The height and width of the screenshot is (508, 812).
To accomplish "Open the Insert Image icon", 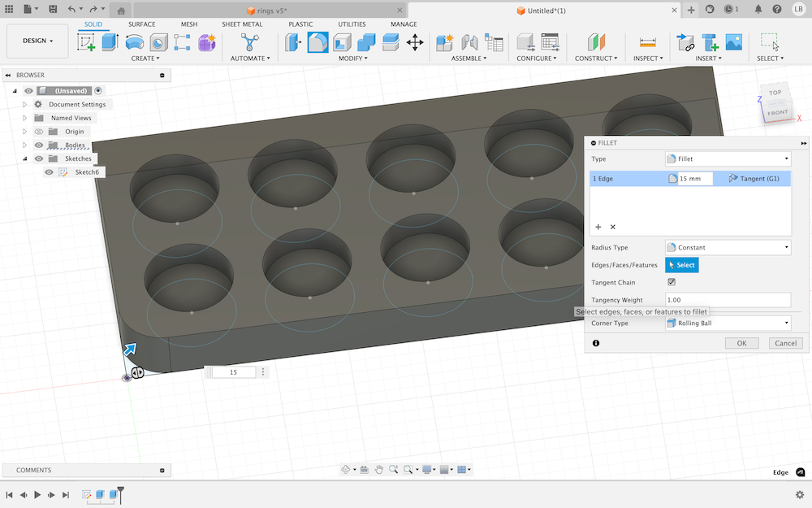I will pos(734,42).
